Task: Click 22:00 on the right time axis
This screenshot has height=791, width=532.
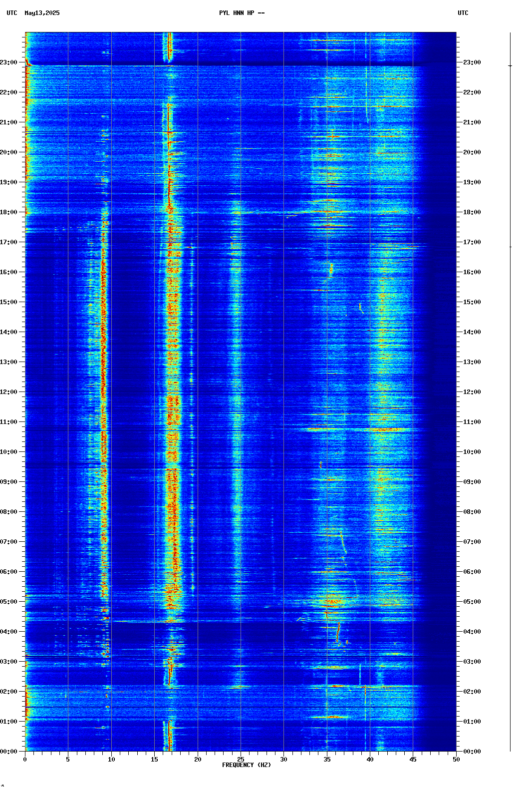Action: click(472, 92)
